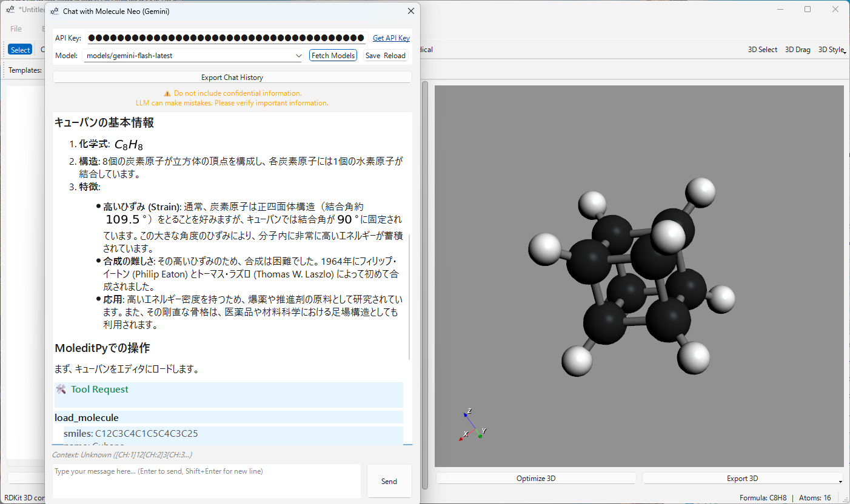Click the message input text box

(207, 481)
